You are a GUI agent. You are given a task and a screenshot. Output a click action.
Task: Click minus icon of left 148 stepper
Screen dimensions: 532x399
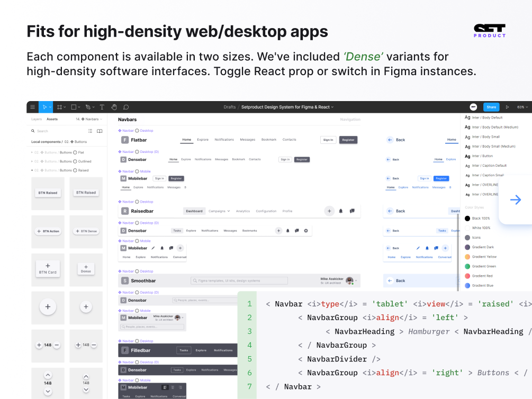(x=57, y=345)
